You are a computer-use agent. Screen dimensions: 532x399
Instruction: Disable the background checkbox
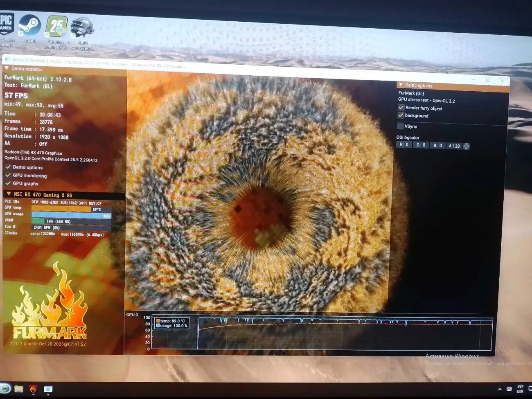(401, 115)
